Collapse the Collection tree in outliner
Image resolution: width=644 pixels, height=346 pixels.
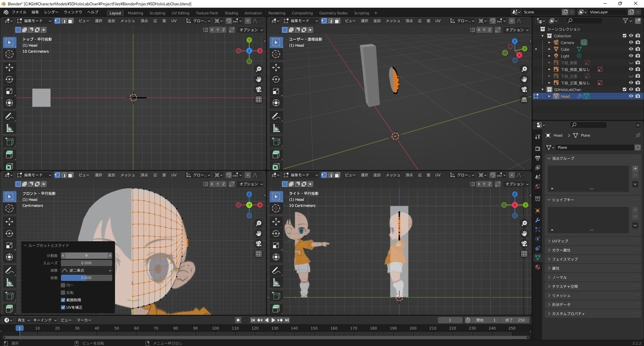tap(543, 36)
